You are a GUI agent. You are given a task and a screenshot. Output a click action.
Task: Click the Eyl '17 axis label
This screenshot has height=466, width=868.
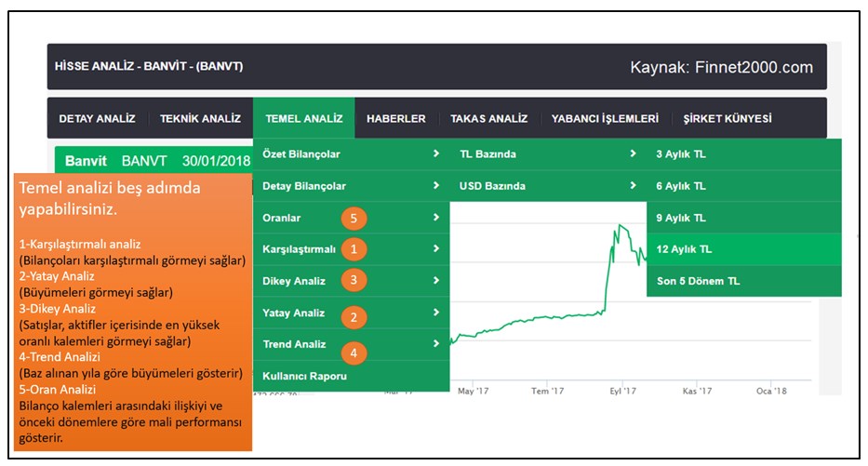(622, 391)
